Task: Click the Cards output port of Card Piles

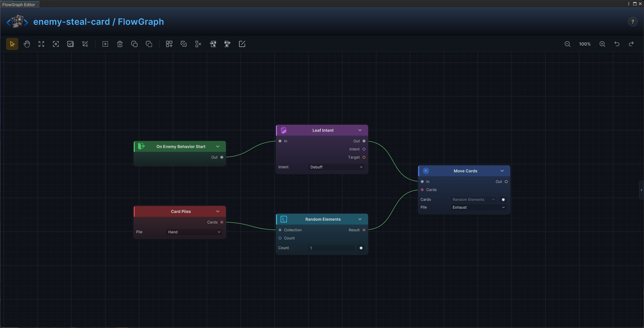Action: pyautogui.click(x=222, y=222)
